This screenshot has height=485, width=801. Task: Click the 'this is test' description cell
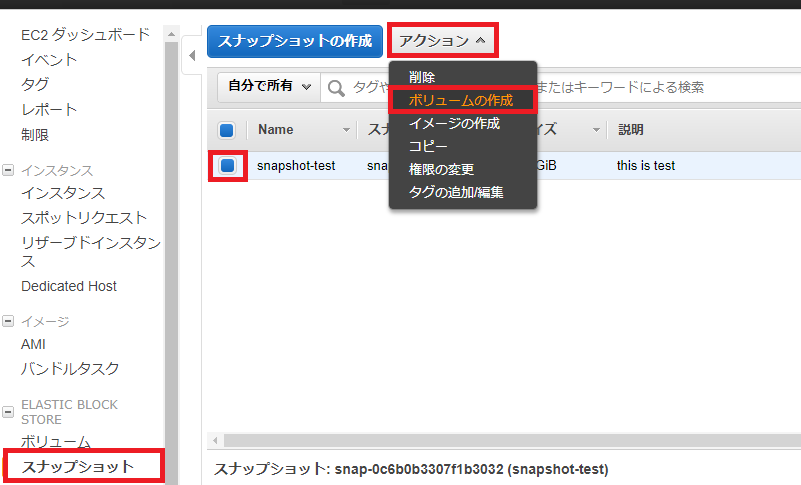(646, 166)
